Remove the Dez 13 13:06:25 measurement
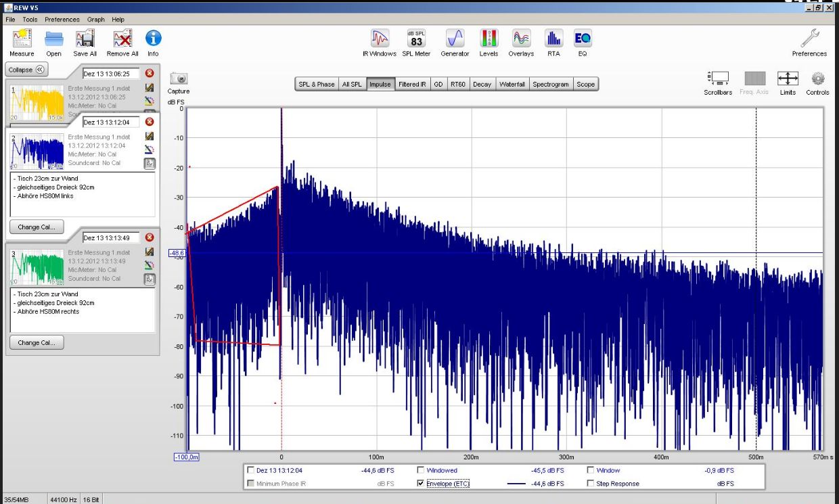Image resolution: width=839 pixels, height=504 pixels. 150,73
